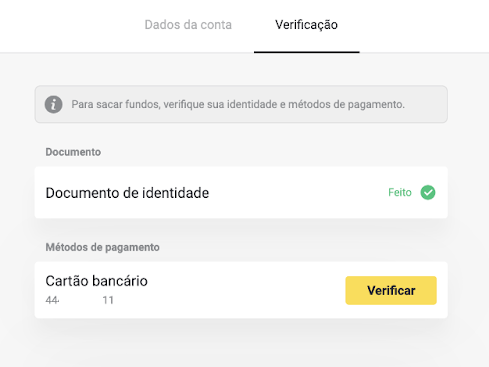Click the bank card panel's empty middle area
Viewport: 489px width, 367px height.
(x=247, y=290)
